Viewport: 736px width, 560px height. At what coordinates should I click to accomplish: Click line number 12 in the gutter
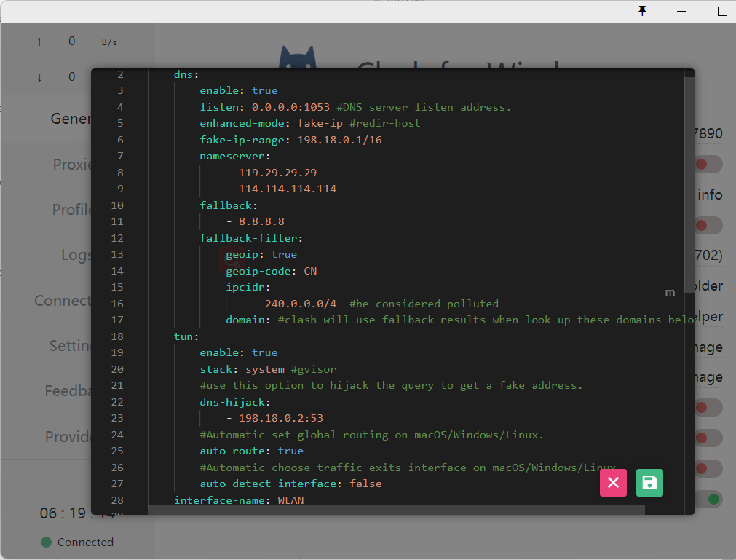coord(117,238)
